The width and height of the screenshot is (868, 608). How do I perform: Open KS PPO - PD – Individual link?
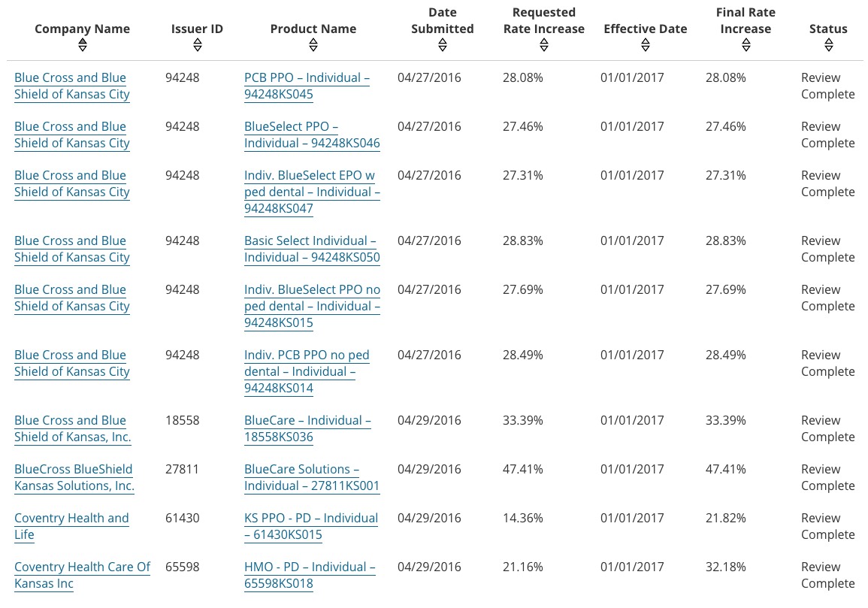(x=311, y=526)
